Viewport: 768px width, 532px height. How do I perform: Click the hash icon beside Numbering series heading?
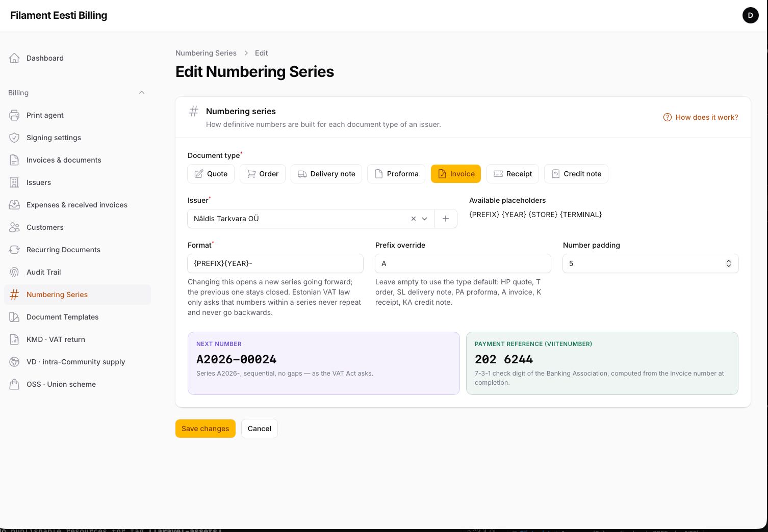(x=194, y=111)
